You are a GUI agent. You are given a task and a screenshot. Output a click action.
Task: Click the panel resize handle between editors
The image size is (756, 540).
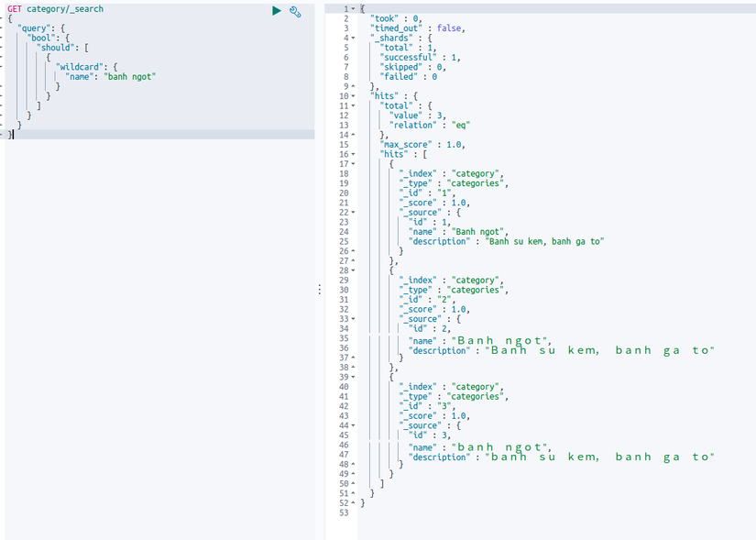(x=319, y=289)
